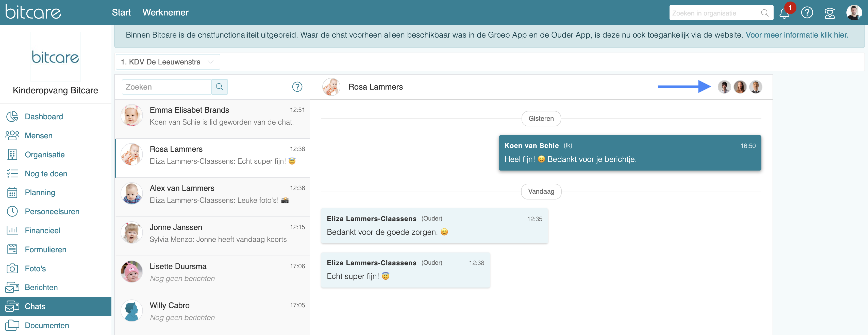This screenshot has width=868, height=335.
Task: Click the chat list help icon
Action: 297,87
